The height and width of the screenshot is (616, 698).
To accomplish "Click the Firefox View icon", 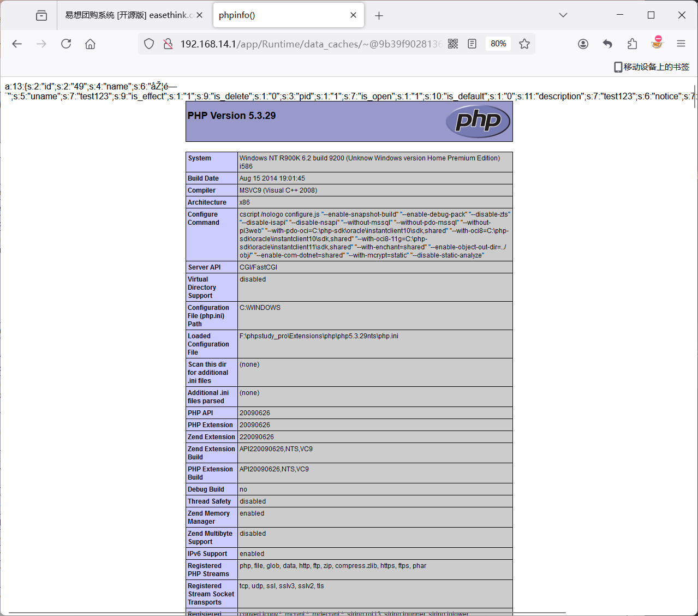I will point(41,15).
